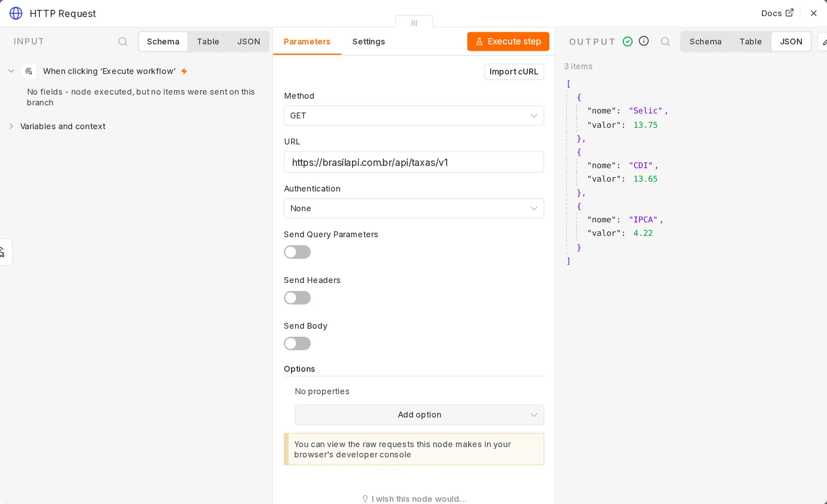This screenshot has height=504, width=827.
Task: Click the Import cURL button
Action: [x=514, y=72]
